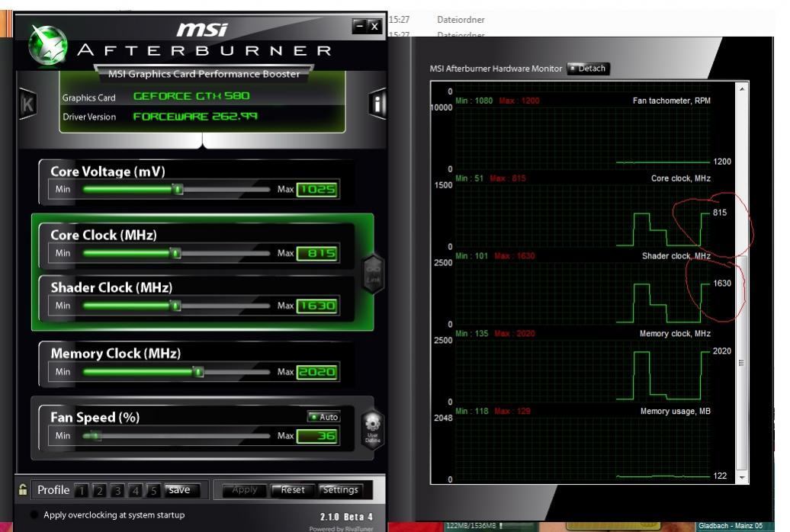Click the Core Clock slider handle
Image resolution: width=790 pixels, height=532 pixels.
point(175,253)
